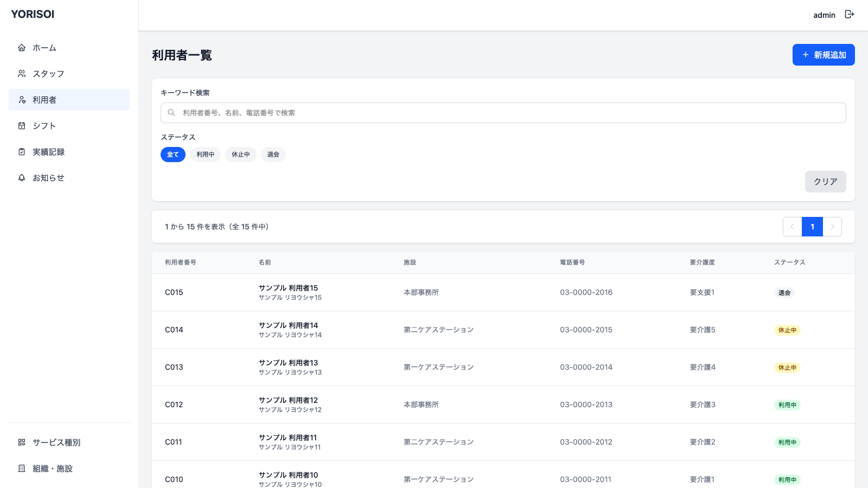Click the plus icon on 新規追加 button
This screenshot has width=868, height=488.
(806, 55)
